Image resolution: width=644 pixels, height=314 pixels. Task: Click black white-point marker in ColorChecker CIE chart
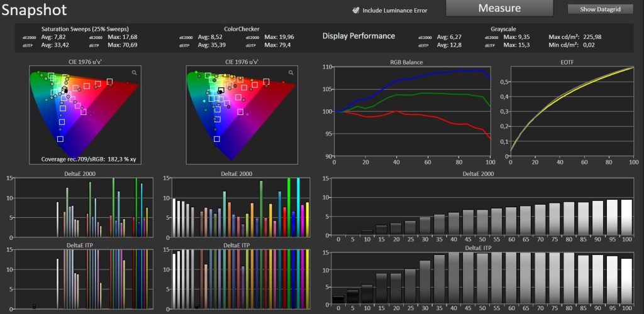220,91
